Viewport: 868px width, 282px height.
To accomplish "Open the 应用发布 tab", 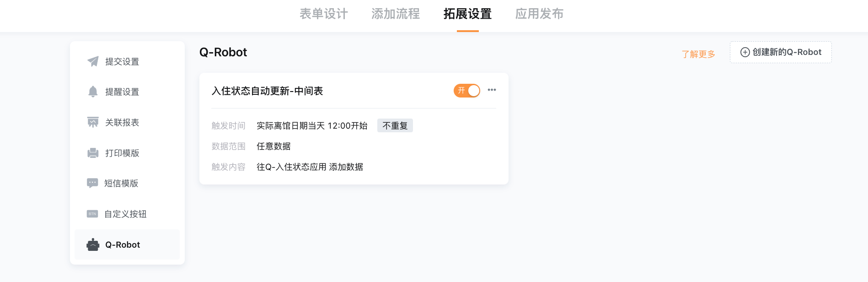I will [x=540, y=14].
